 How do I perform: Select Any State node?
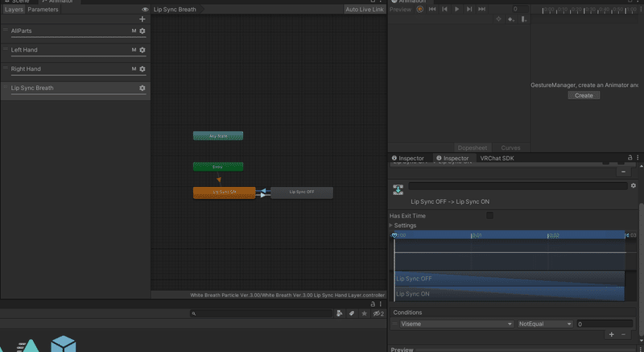click(218, 135)
